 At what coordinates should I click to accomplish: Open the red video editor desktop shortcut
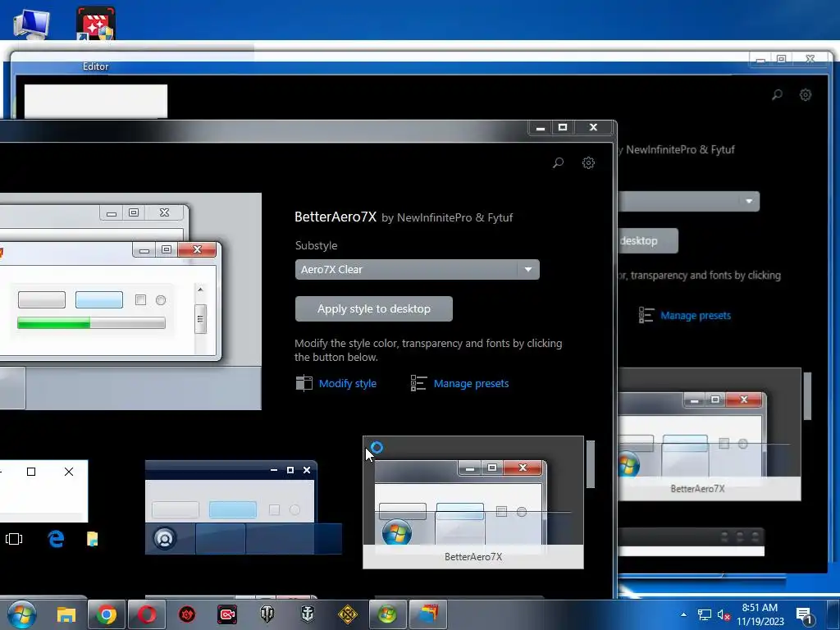coord(95,24)
